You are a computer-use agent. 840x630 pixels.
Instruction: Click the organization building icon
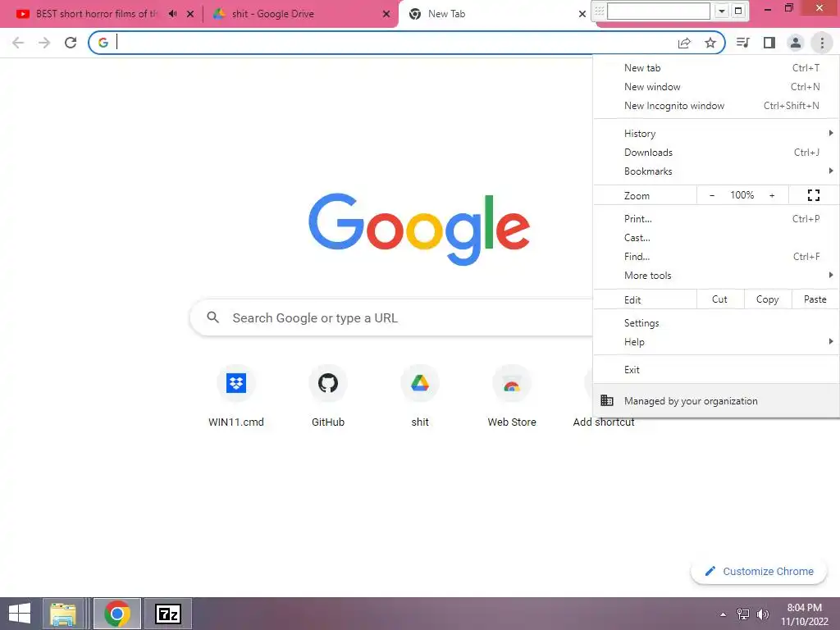[x=607, y=400]
